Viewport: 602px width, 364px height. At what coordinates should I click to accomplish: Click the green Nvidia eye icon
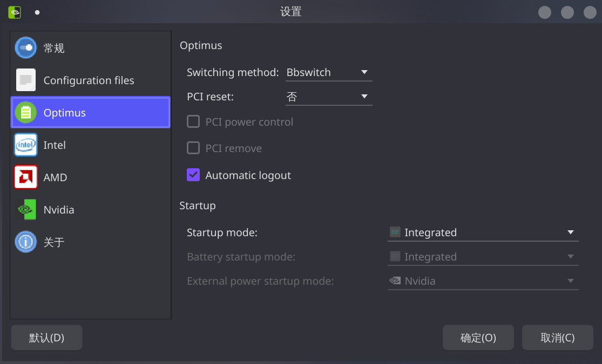26,209
